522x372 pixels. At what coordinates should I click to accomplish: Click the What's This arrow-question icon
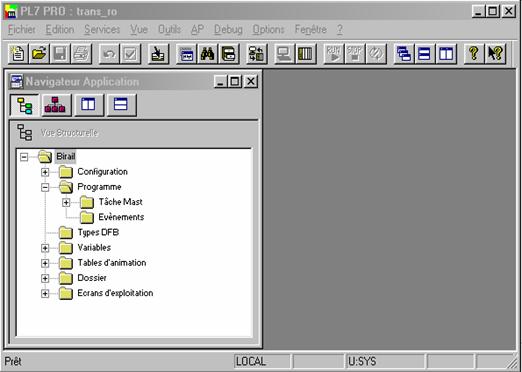pos(495,53)
